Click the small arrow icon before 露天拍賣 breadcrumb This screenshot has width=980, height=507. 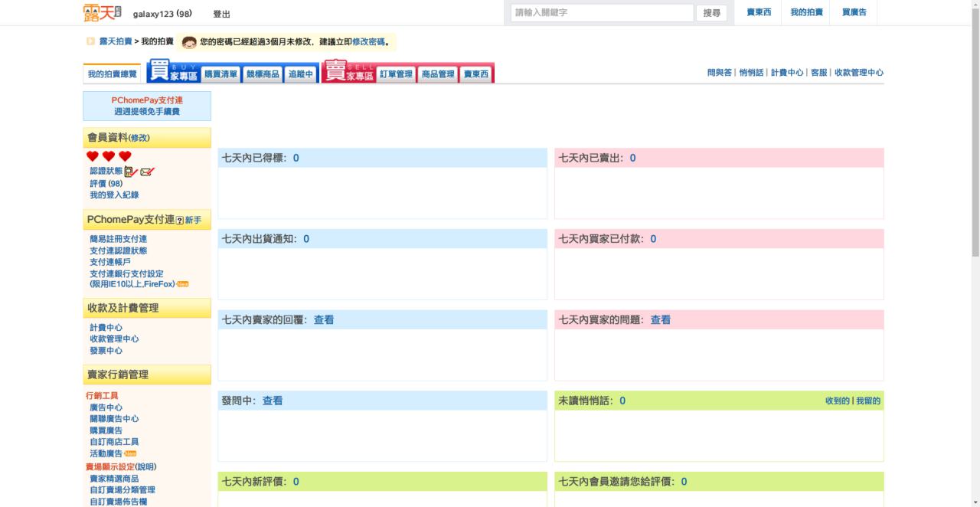90,41
